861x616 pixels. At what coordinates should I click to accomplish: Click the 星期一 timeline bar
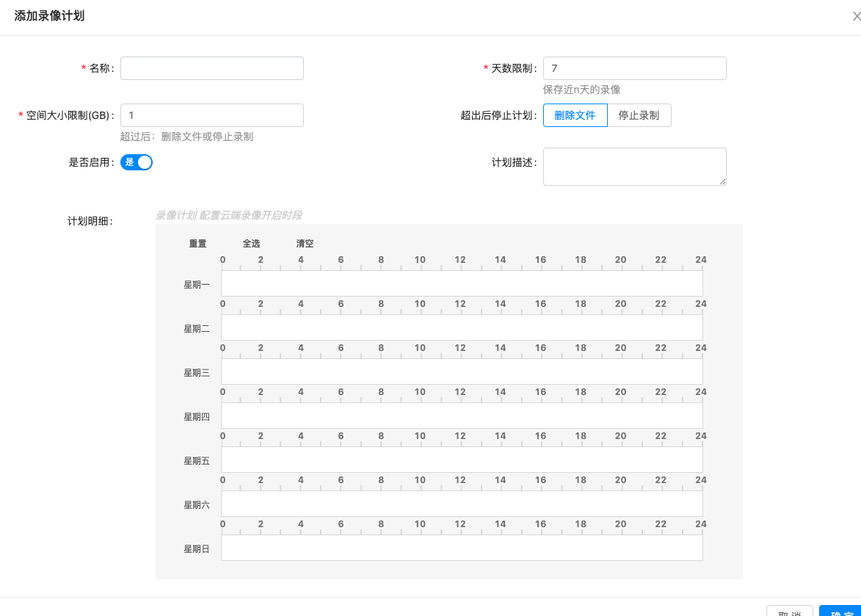pyautogui.click(x=462, y=283)
